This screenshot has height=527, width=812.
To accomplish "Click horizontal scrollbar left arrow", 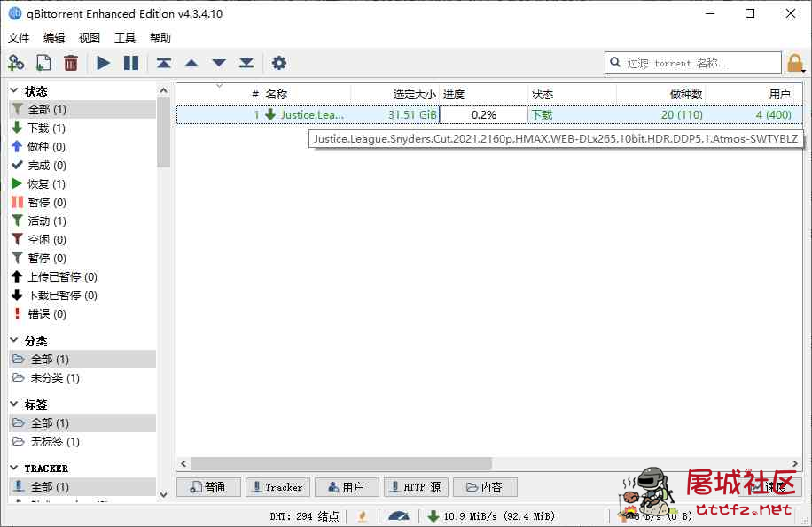I will tap(183, 463).
